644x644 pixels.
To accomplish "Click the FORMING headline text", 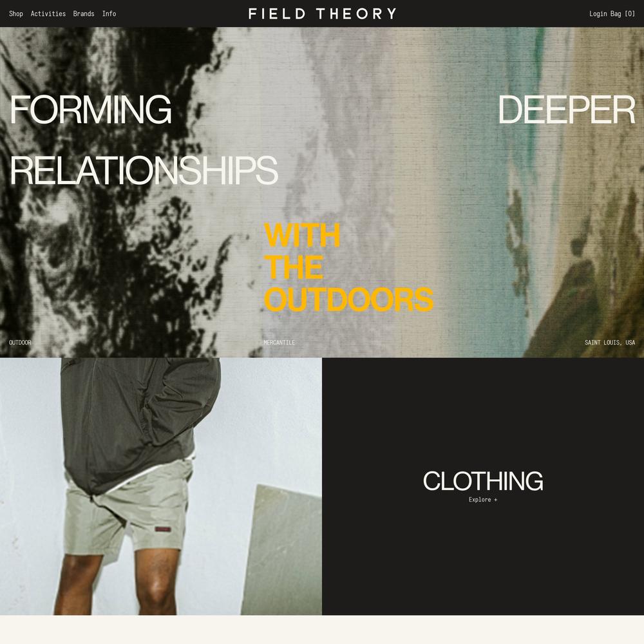I will (90, 109).
